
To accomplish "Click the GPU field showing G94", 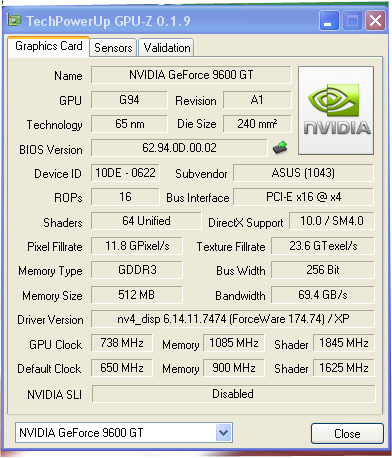I will [129, 100].
